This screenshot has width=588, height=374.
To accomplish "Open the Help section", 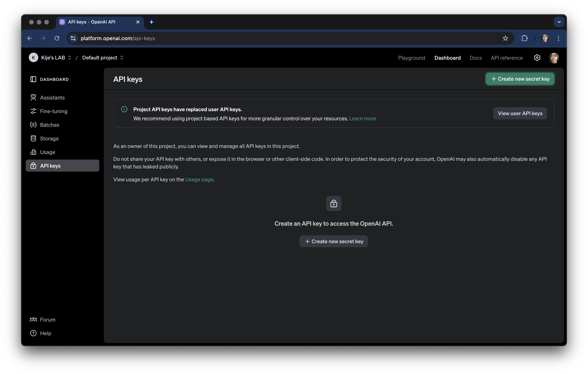I will click(46, 333).
